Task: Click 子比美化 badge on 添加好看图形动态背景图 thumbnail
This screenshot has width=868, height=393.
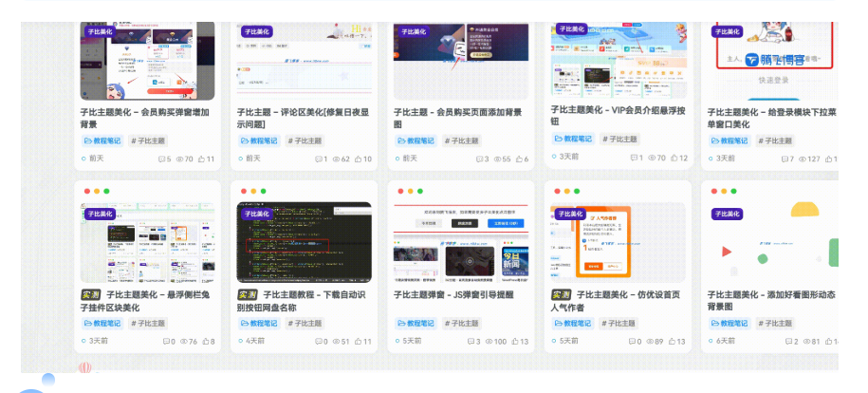Action: pyautogui.click(x=727, y=214)
